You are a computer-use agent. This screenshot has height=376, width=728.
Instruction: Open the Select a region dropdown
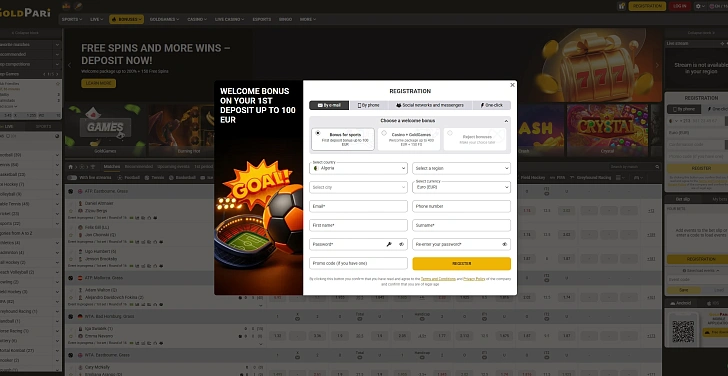pos(462,168)
